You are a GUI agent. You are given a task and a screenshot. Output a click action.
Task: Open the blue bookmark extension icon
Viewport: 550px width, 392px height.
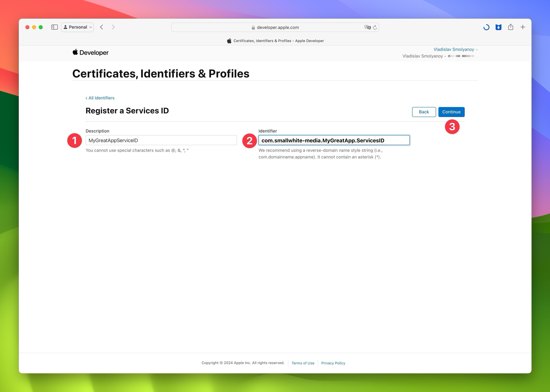tap(499, 27)
